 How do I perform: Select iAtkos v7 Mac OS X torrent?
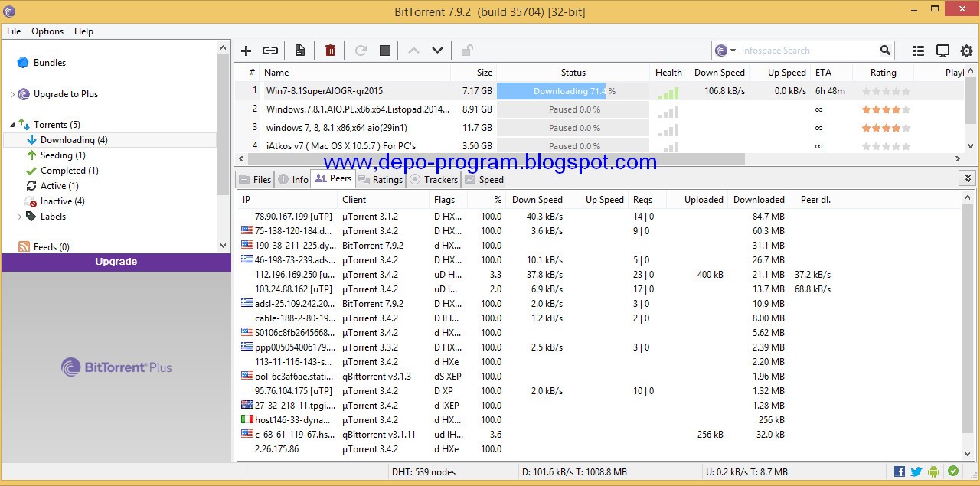[x=598, y=145]
